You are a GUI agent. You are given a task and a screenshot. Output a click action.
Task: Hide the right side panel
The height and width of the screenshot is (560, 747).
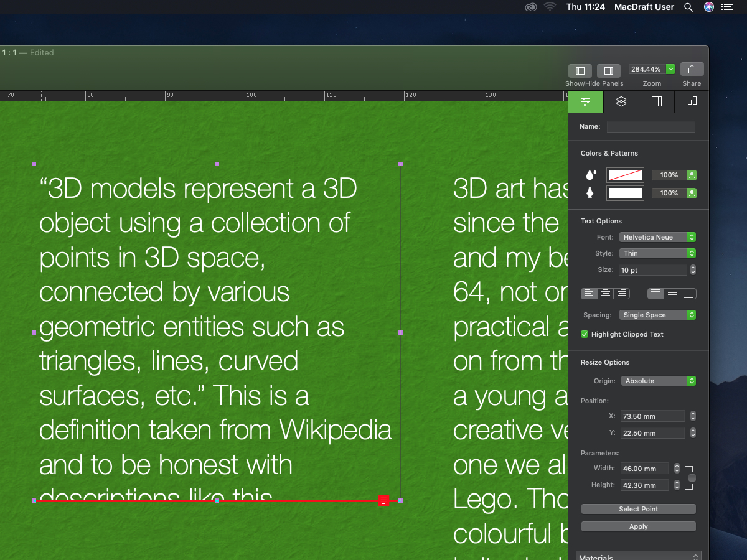pos(609,70)
